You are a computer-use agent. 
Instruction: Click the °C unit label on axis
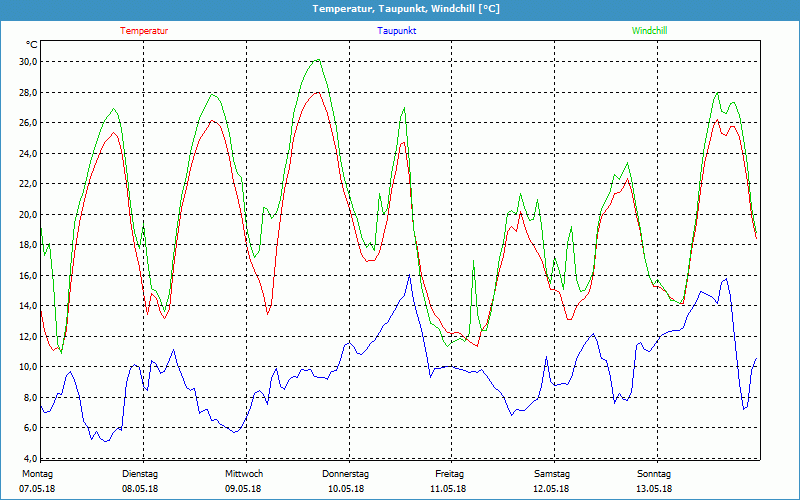pyautogui.click(x=32, y=45)
